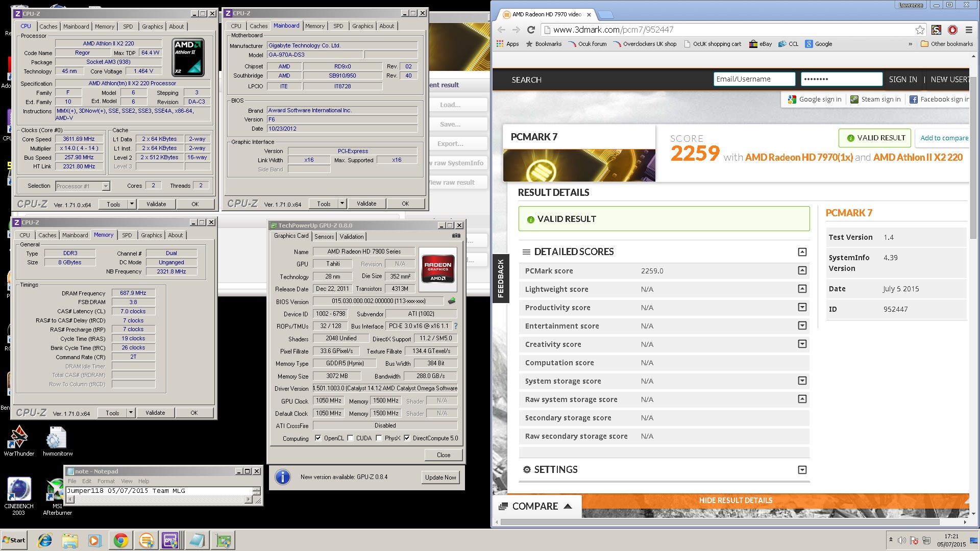Toggle the OpenCL checkbox in GPU-Z
This screenshot has height=551, width=980.
(318, 438)
